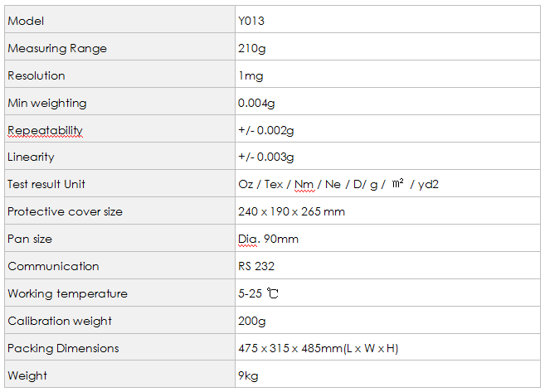545x392 pixels.
Task: Click the underlined Nm unit text
Action: coord(304,184)
